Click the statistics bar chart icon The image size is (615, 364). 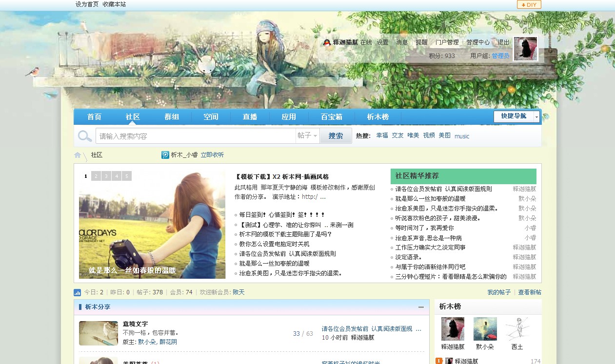click(x=77, y=292)
